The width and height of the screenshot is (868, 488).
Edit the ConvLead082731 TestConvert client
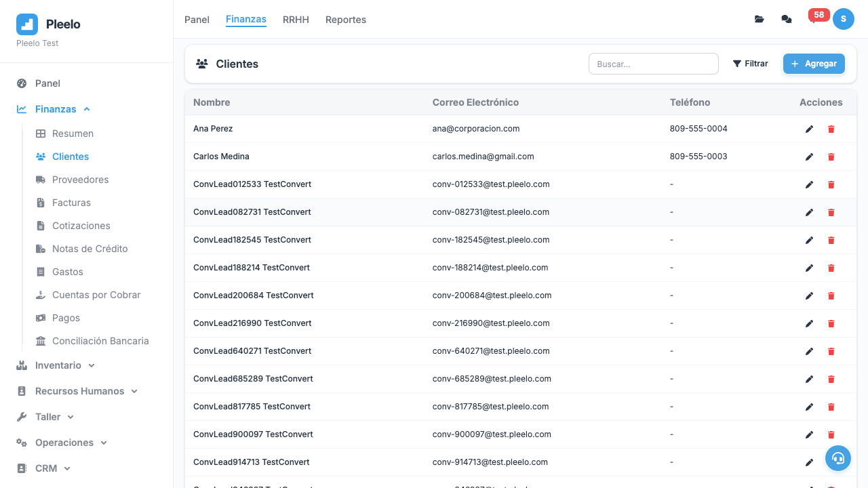pyautogui.click(x=809, y=212)
